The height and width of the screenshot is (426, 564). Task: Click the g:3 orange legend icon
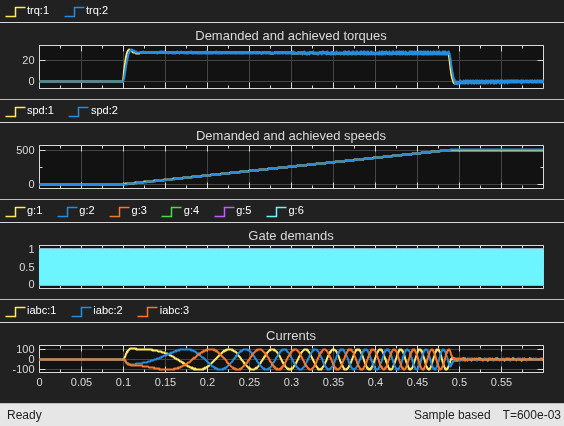(120, 211)
